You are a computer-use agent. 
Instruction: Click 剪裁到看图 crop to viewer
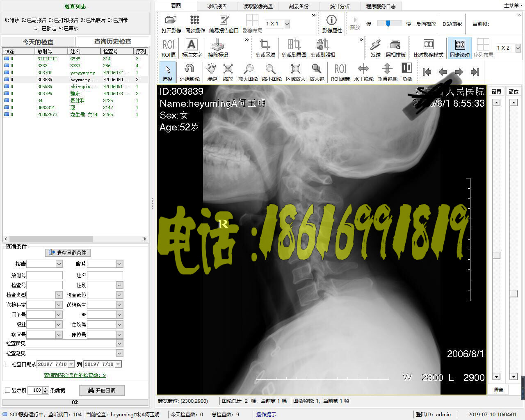[294, 48]
